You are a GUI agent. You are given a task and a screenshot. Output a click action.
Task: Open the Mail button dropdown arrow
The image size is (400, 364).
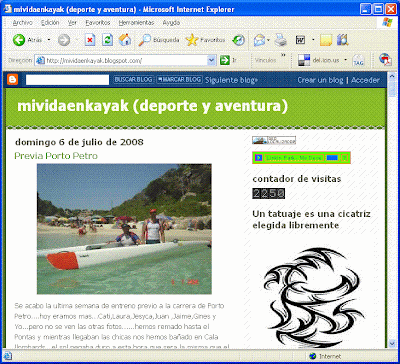269,40
